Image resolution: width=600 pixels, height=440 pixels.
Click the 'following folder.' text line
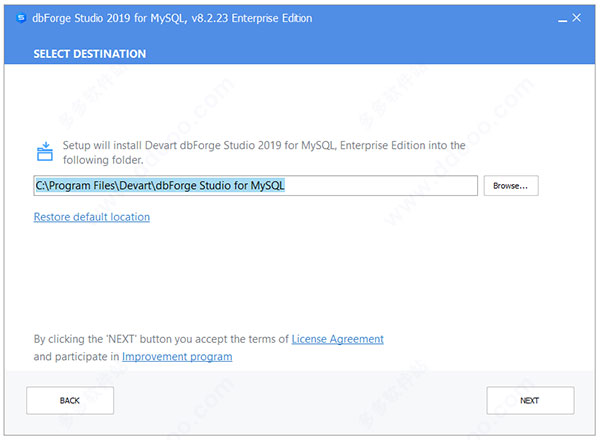coord(103,160)
